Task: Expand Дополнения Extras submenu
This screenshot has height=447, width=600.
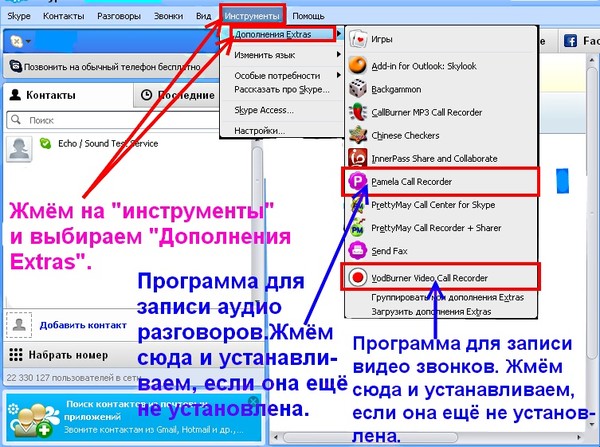Action: coord(285,34)
